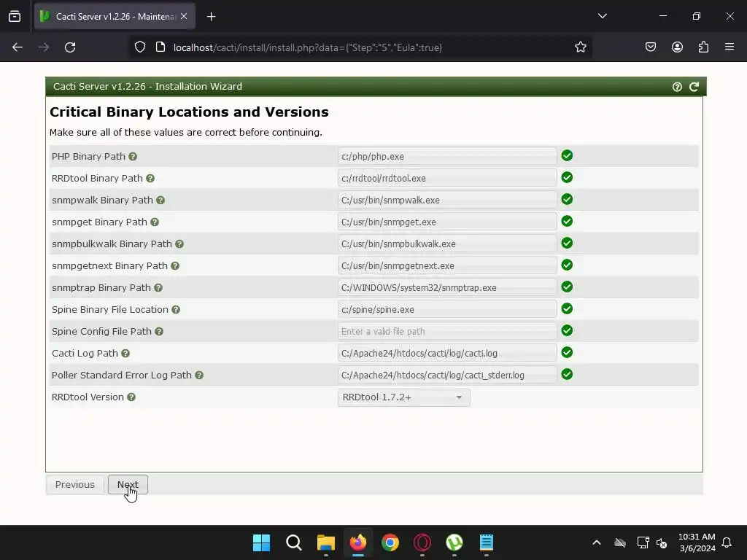747x560 pixels.
Task: Click green check mark for PHP Binary Path
Action: [x=567, y=156]
